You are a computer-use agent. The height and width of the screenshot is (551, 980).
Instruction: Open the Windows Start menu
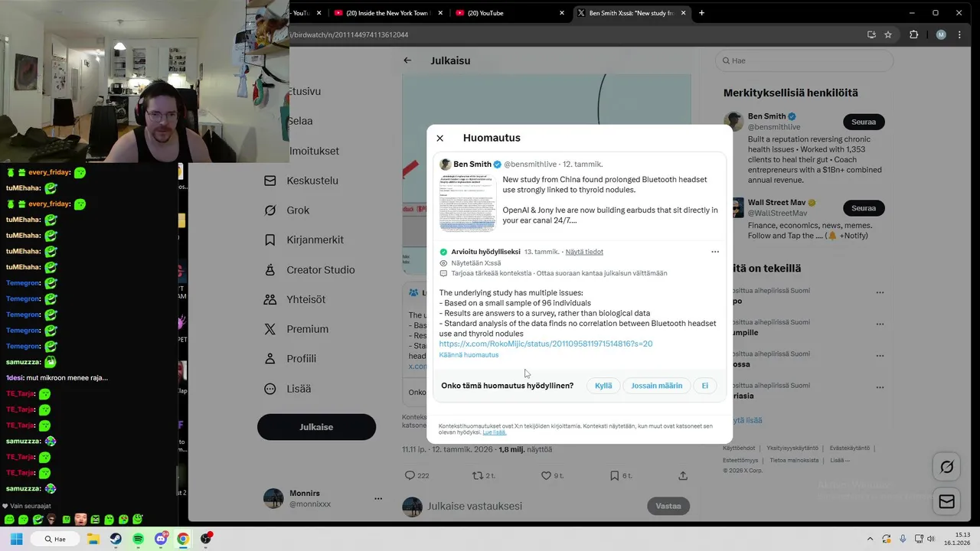[x=16, y=539]
